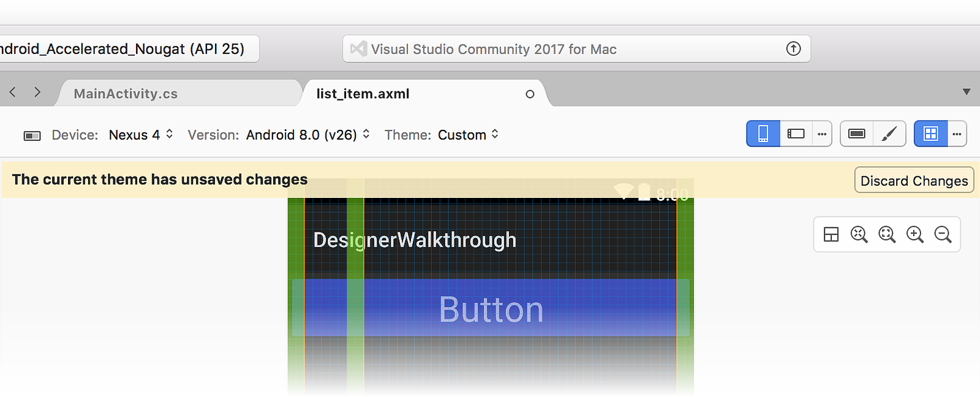Click zoom to selection magnifier icon
Viewport: 980px width, 397px height.
[x=887, y=235]
